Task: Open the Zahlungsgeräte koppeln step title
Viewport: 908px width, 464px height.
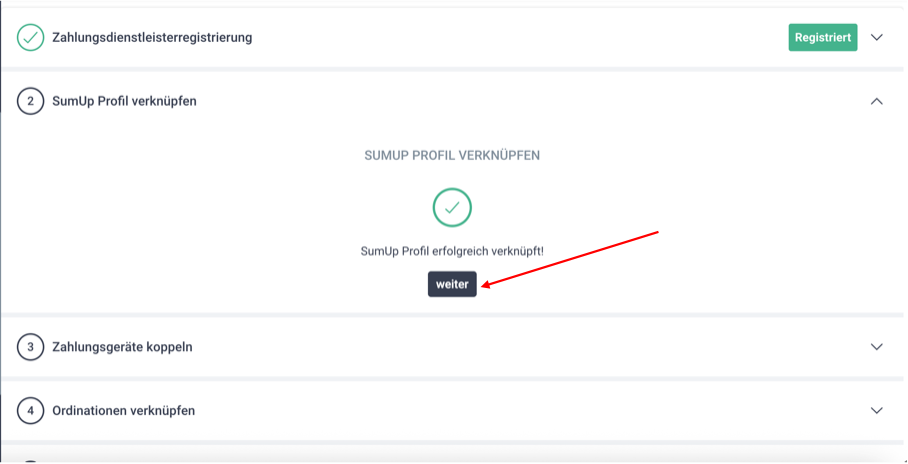Action: coord(122,347)
